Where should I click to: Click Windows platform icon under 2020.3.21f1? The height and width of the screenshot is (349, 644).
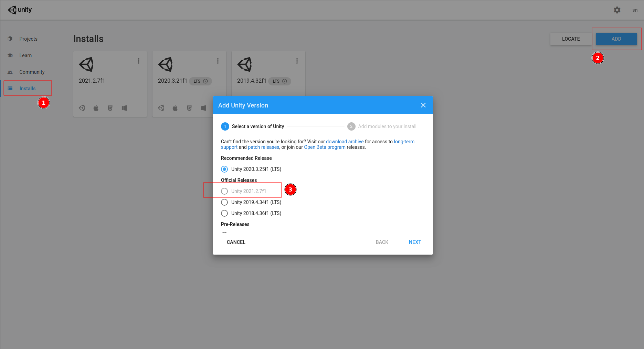pyautogui.click(x=203, y=108)
